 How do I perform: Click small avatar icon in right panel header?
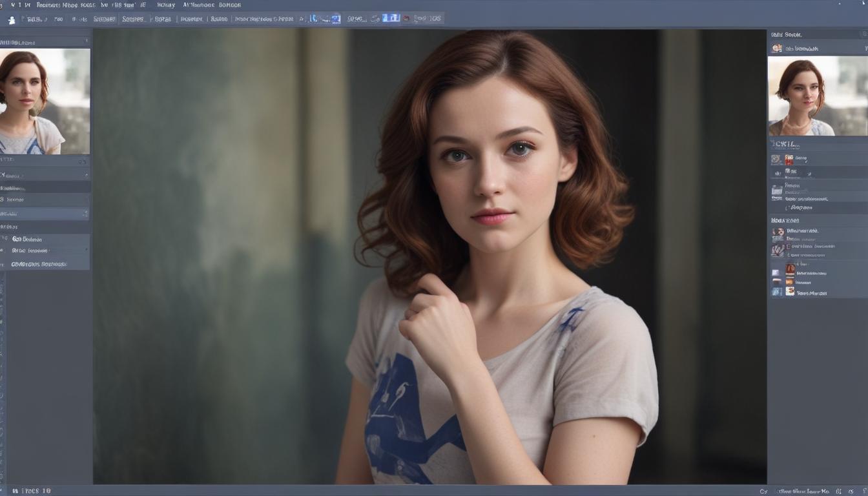(777, 48)
